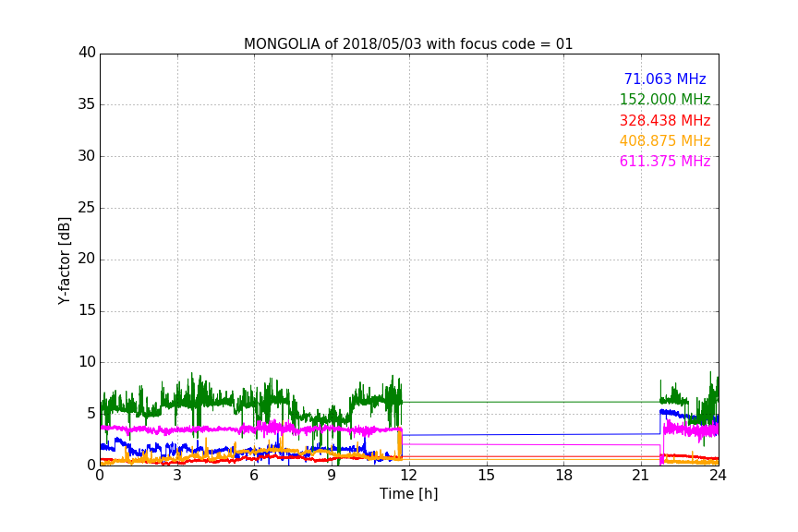Select the magenta legend entry "611.375 MHz"

coord(665,161)
